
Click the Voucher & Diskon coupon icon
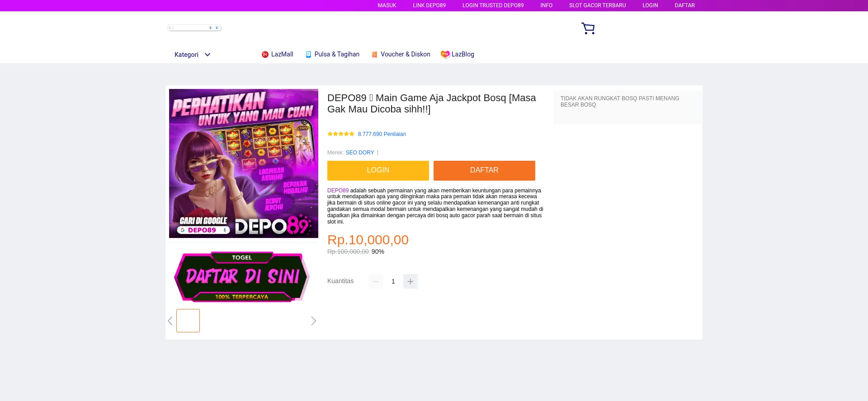click(x=374, y=55)
